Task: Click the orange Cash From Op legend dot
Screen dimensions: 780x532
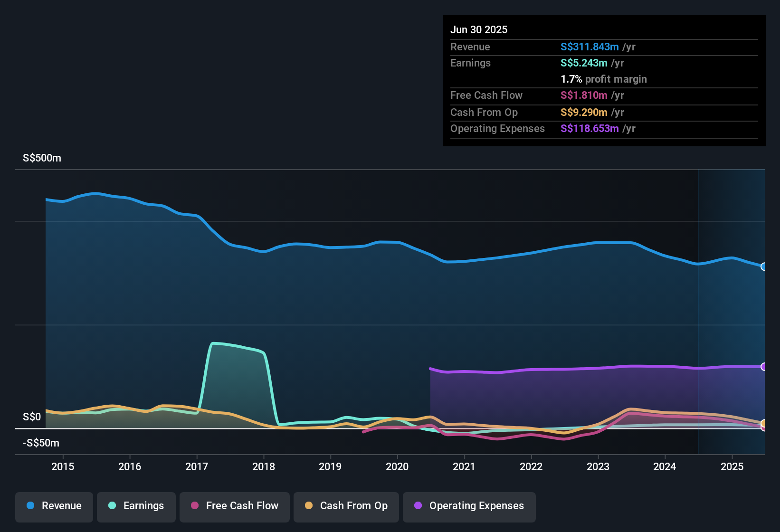Action: 309,505
